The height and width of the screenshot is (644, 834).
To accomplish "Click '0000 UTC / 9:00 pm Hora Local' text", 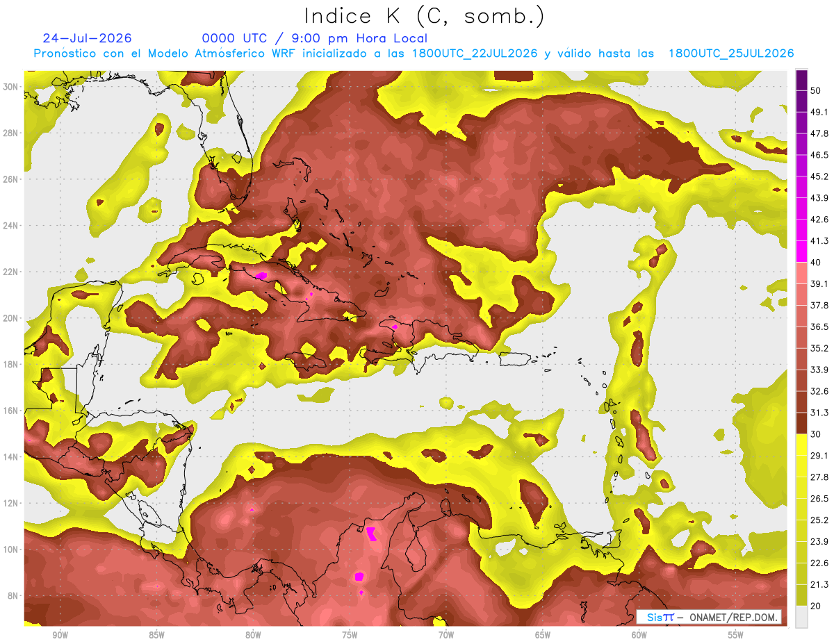I will (315, 38).
